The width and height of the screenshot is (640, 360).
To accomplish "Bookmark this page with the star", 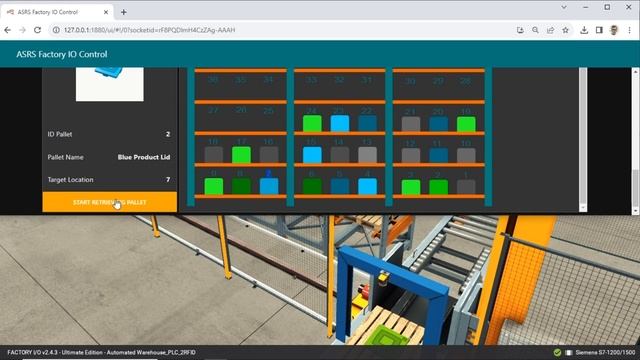I will pos(565,30).
